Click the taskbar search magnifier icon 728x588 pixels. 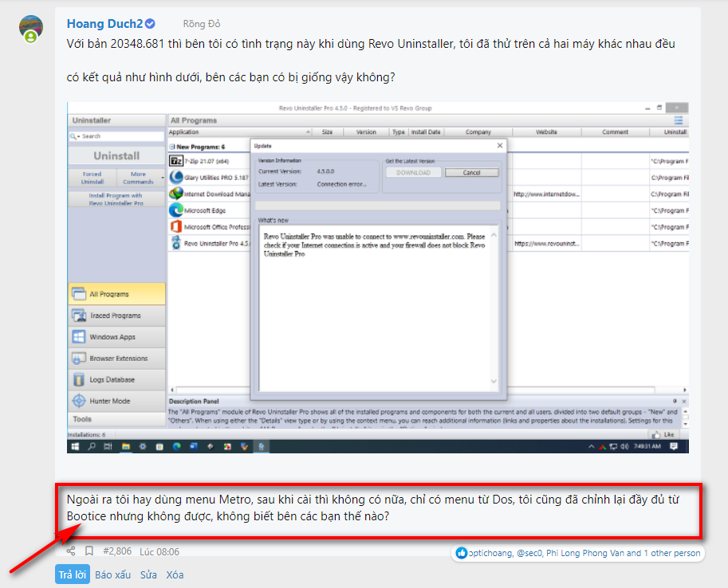point(92,446)
